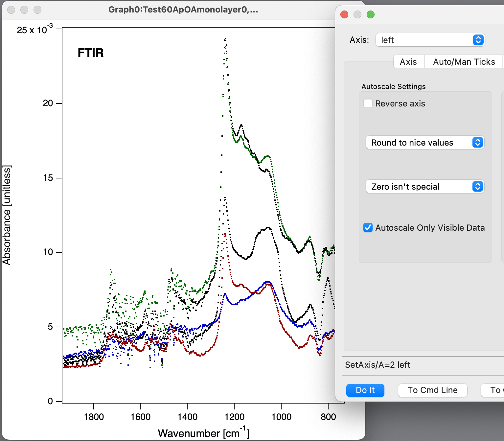Screen dimensions: 504x441
Task: Click the 1000 tick label on bottom axis
Action: [x=281, y=417]
